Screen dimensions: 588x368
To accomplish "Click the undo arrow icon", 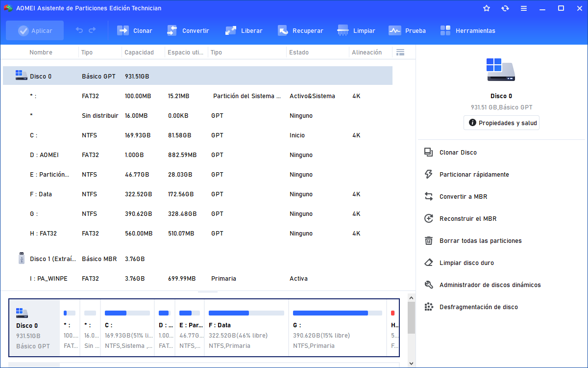I will pos(79,30).
